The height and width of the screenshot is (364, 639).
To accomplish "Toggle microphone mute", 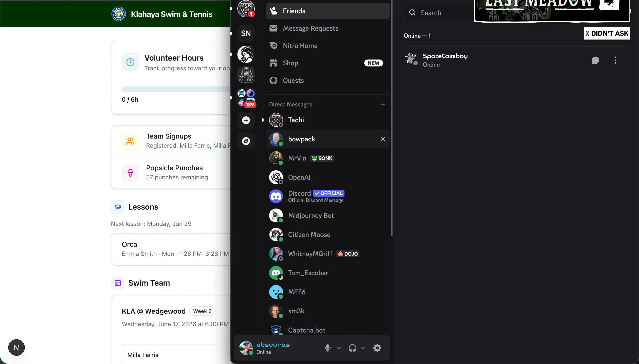I will [328, 348].
